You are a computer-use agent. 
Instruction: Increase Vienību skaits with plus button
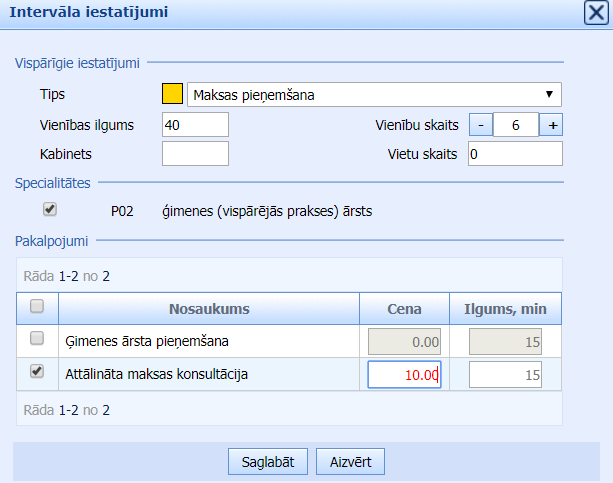coord(552,125)
